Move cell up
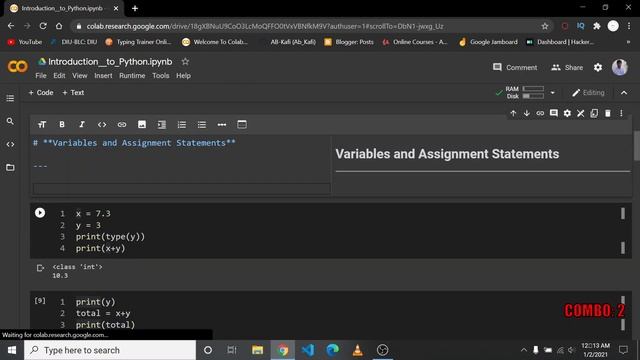The image size is (640, 360). (513, 113)
